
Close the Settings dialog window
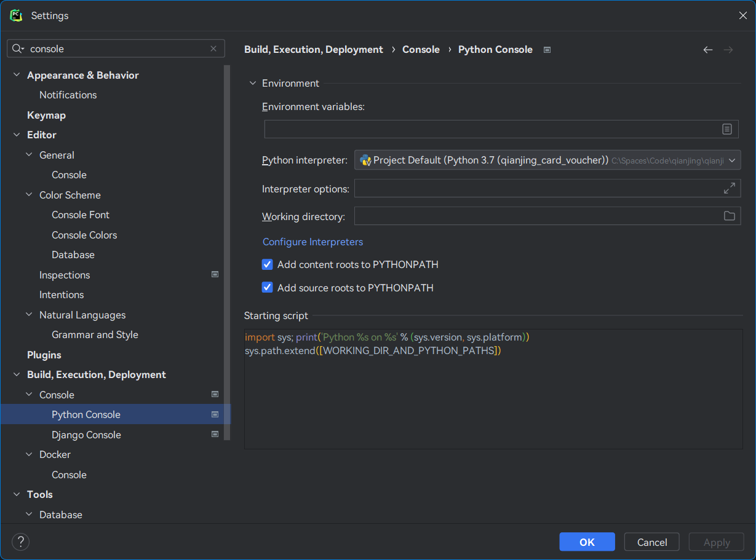point(743,15)
